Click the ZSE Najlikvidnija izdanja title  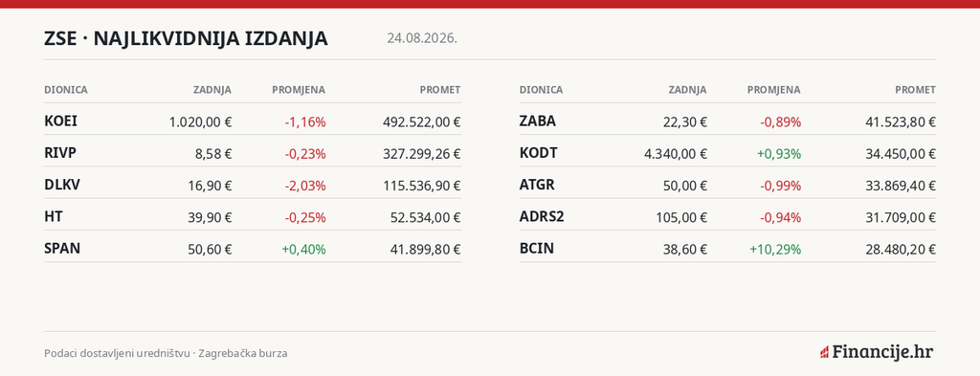[x=186, y=38]
